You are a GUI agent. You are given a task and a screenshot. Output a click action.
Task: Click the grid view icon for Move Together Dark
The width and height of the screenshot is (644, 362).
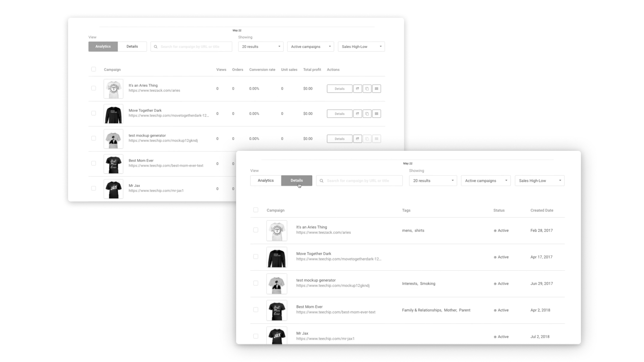point(376,113)
